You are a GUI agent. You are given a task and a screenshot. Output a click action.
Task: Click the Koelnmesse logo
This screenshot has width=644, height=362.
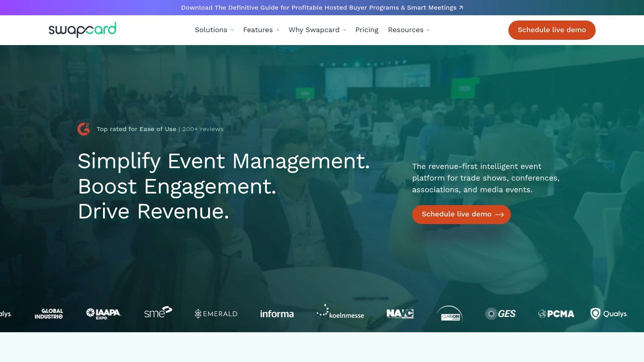coord(341,312)
